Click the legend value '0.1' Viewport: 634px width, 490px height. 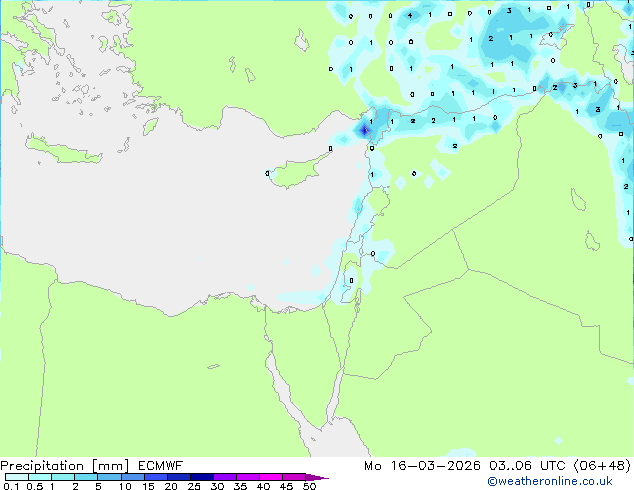[x=11, y=486]
